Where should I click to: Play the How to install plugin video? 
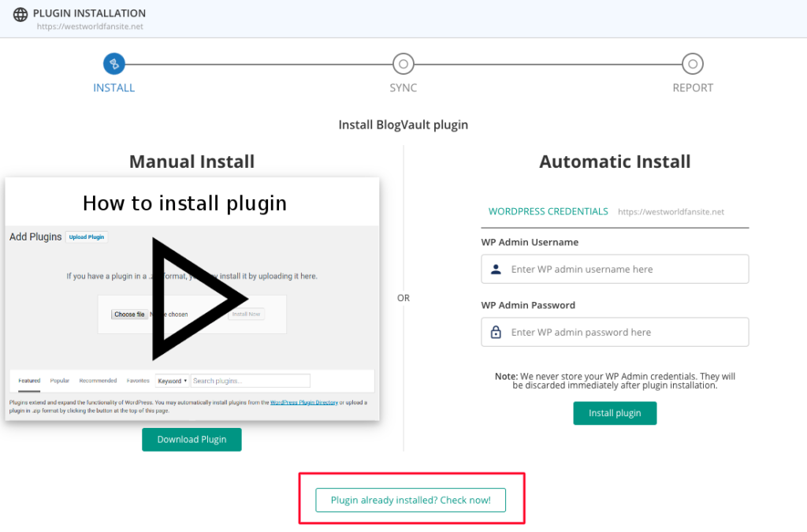click(199, 299)
